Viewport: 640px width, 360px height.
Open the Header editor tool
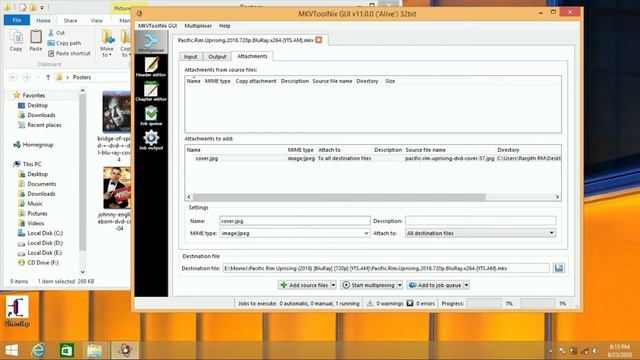tap(151, 67)
